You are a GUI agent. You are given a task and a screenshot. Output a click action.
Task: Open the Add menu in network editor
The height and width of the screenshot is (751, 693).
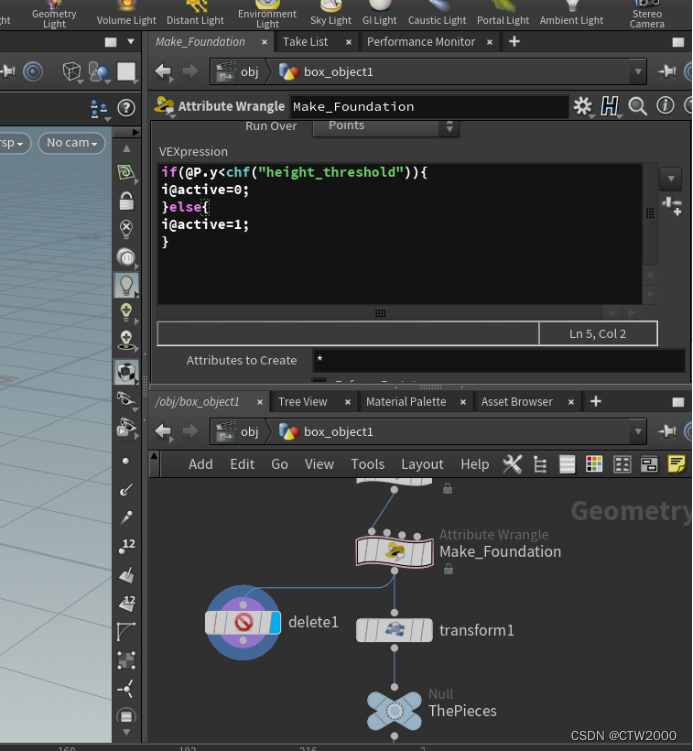tap(200, 464)
